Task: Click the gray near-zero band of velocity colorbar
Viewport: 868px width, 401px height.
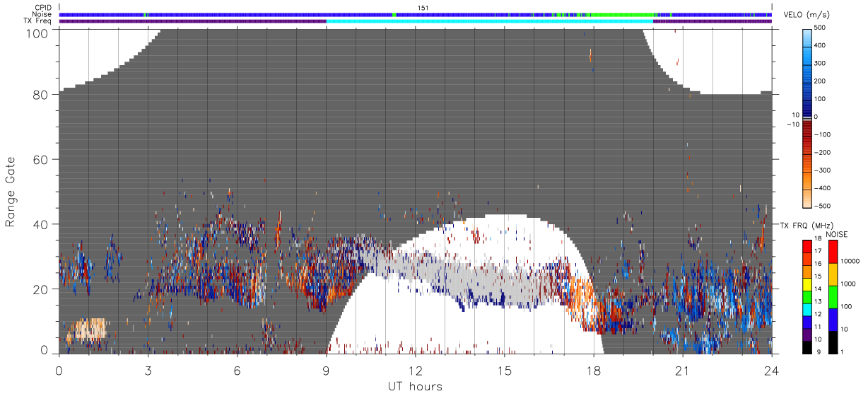Action: point(807,118)
